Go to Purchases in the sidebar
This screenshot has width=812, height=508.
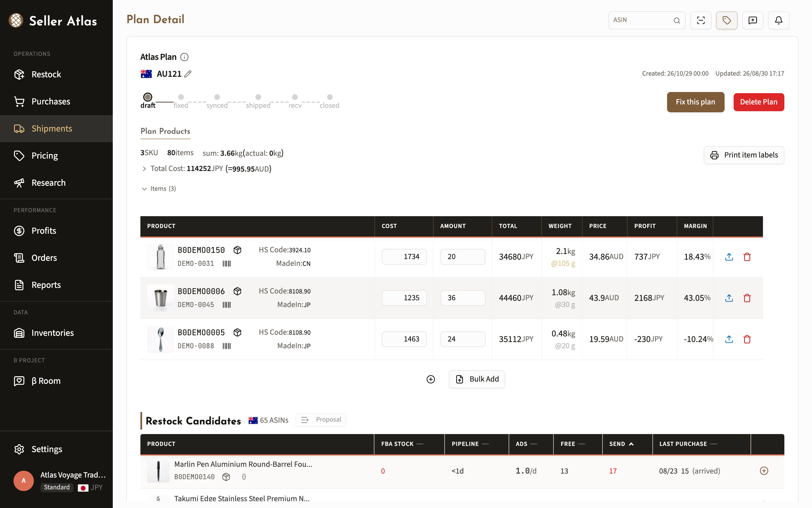click(56, 102)
